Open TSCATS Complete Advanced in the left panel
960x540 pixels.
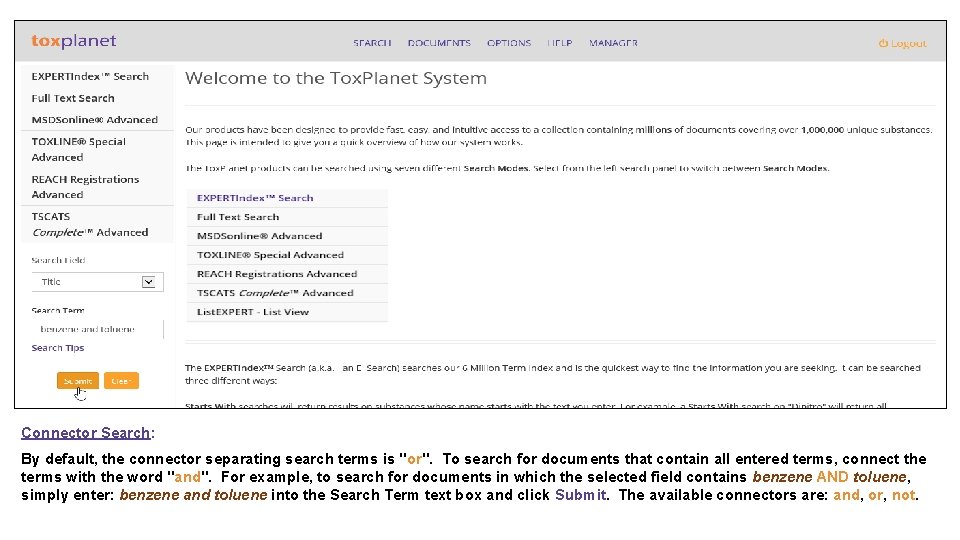[x=89, y=225]
